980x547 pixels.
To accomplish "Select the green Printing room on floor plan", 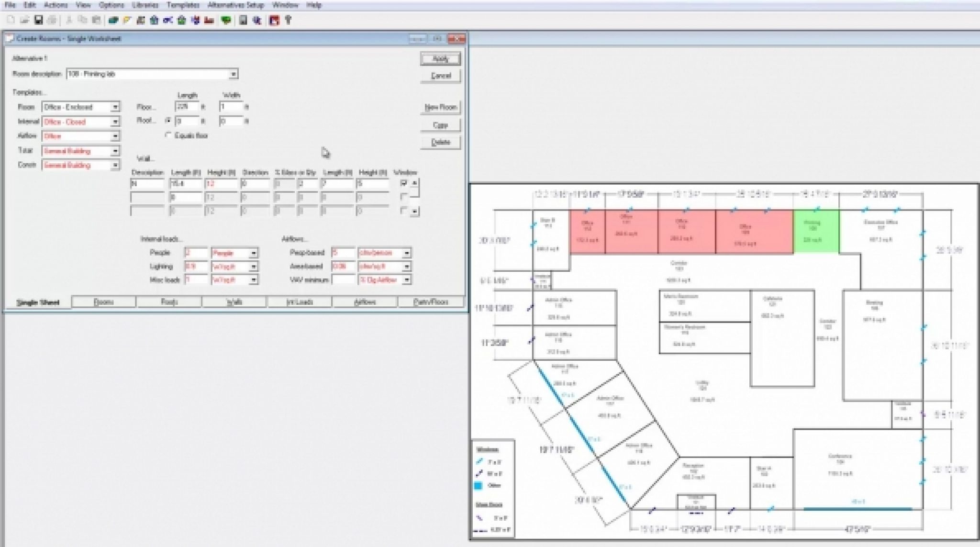I will (x=816, y=231).
